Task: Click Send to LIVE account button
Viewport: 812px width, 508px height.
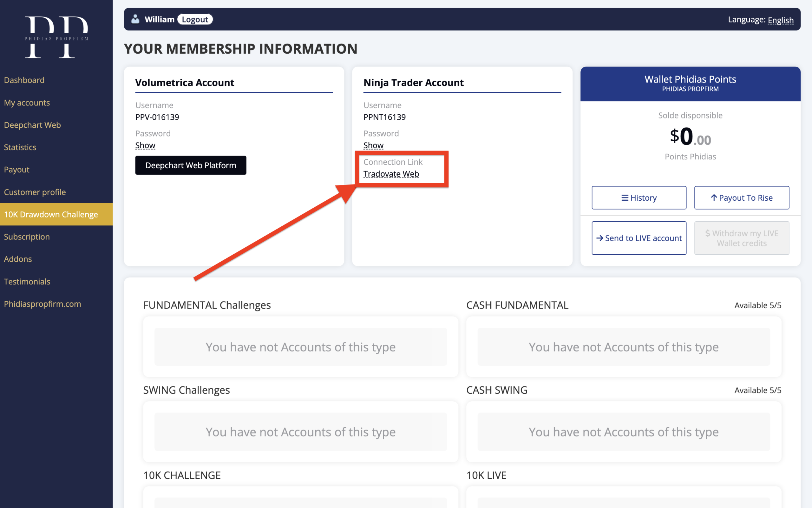Action: click(639, 238)
